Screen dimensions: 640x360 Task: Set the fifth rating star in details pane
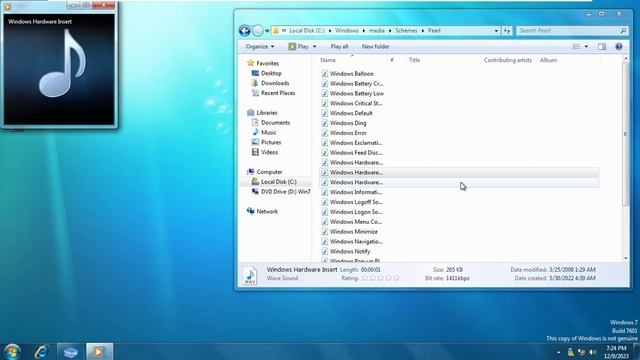(396, 278)
